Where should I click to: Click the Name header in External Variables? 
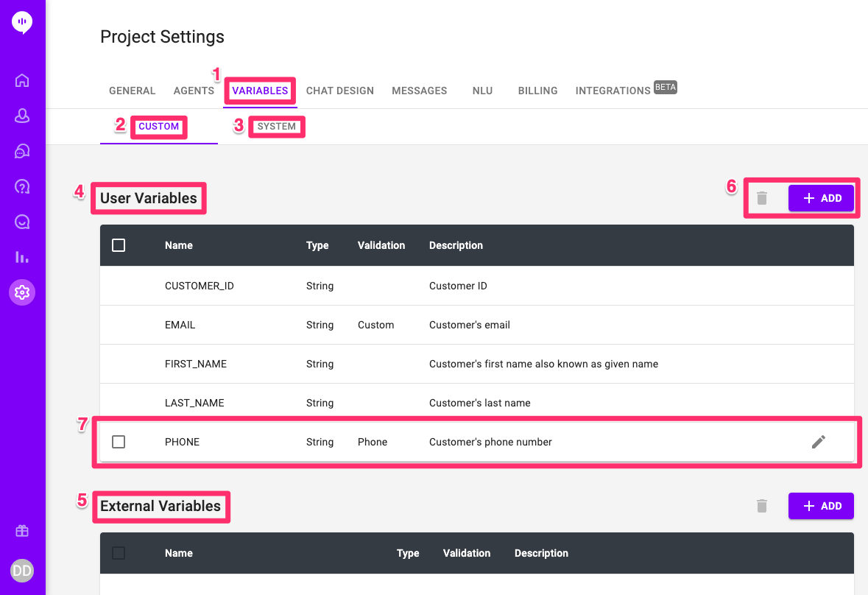(179, 553)
